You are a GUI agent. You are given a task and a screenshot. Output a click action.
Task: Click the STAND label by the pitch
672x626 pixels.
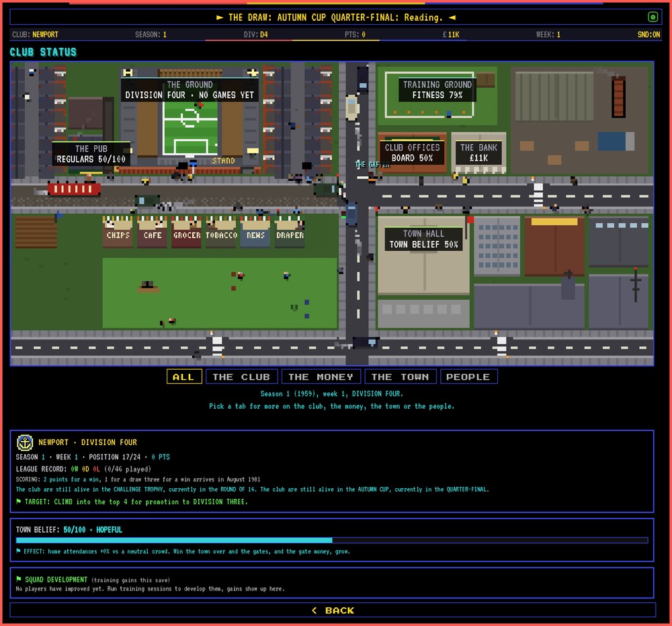[x=223, y=161]
